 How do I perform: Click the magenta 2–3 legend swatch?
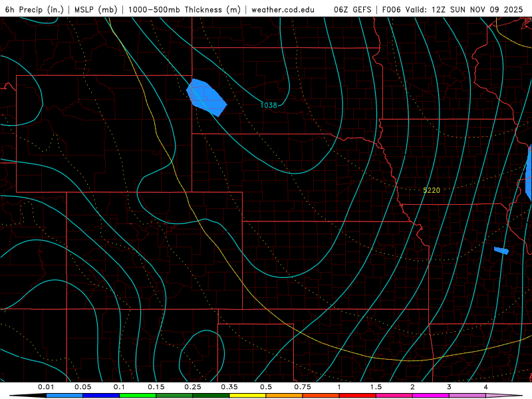click(431, 396)
